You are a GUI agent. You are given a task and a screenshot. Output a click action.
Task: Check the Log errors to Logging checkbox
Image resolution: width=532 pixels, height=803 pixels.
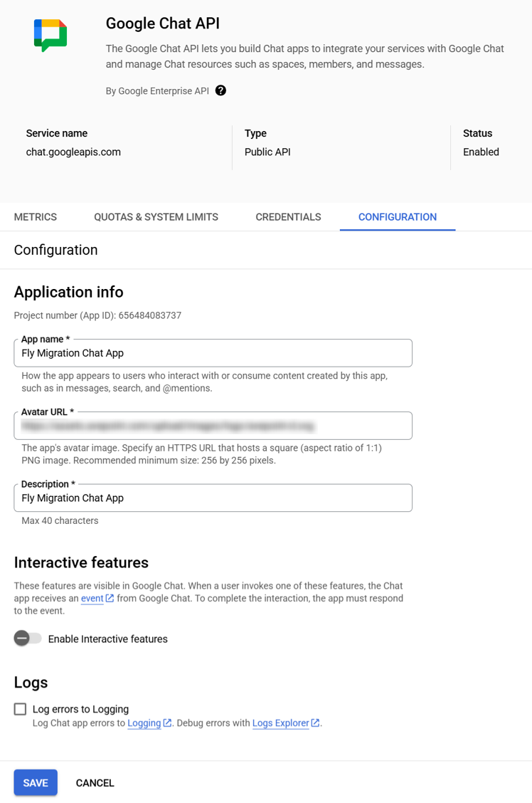(x=20, y=709)
